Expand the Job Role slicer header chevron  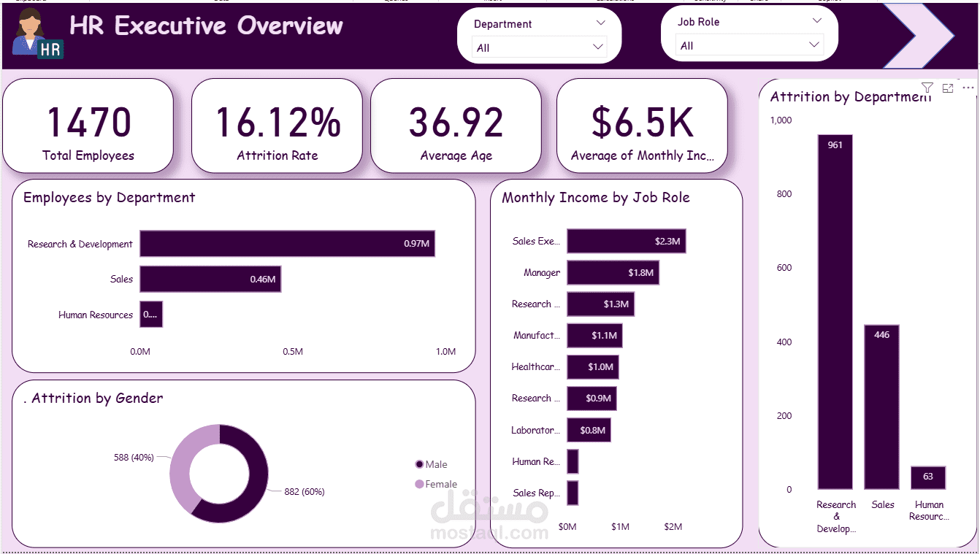coord(816,21)
